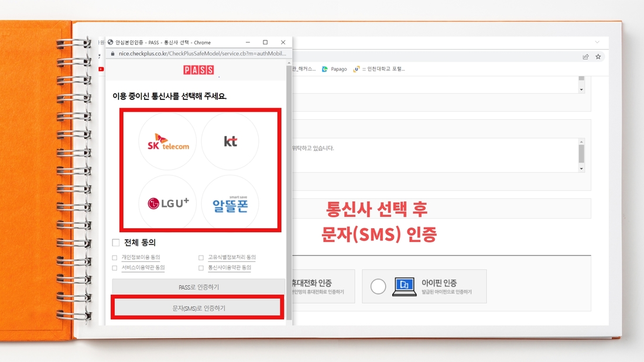This screenshot has height=362, width=644.
Task: Open the 서비스이용약관 동의 terms link
Action: 143,268
